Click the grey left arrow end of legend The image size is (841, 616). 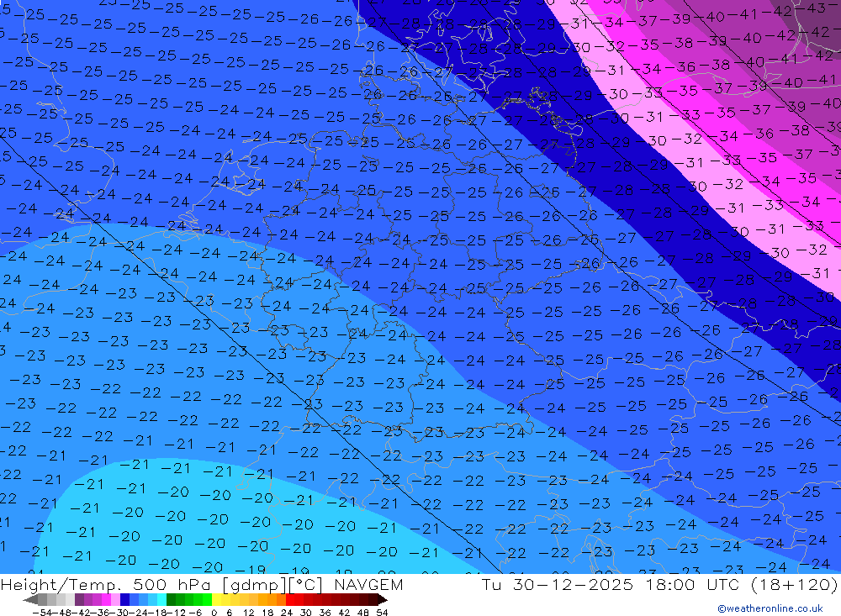(30, 599)
